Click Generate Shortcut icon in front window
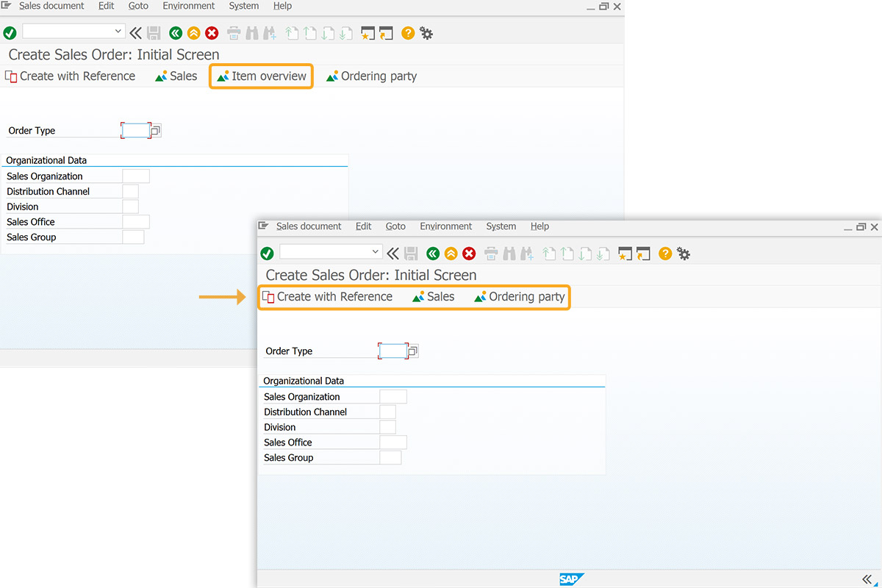 [x=644, y=254]
